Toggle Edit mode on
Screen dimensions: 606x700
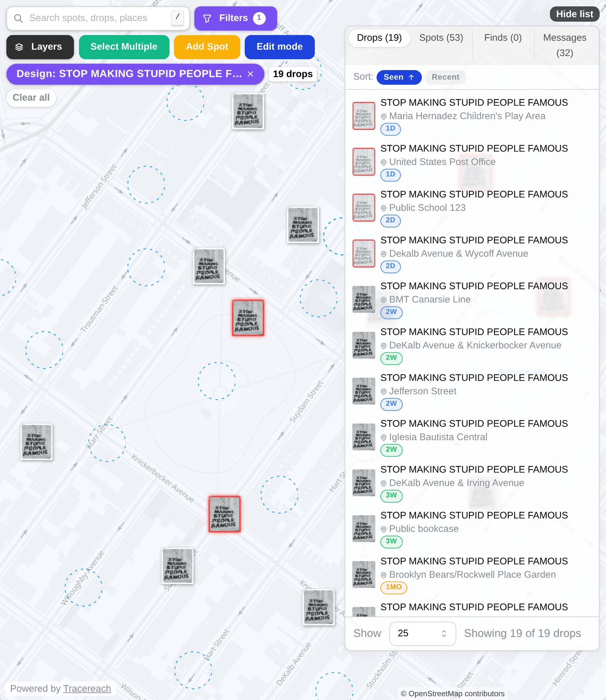click(x=280, y=47)
